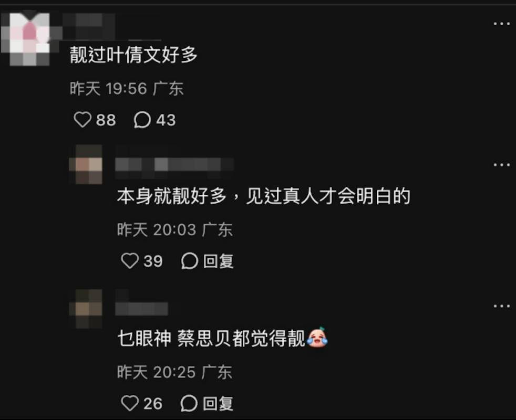Select the reply 本身就靓好多，见过真人才会明白的
The height and width of the screenshot is (420, 516).
pos(264,196)
